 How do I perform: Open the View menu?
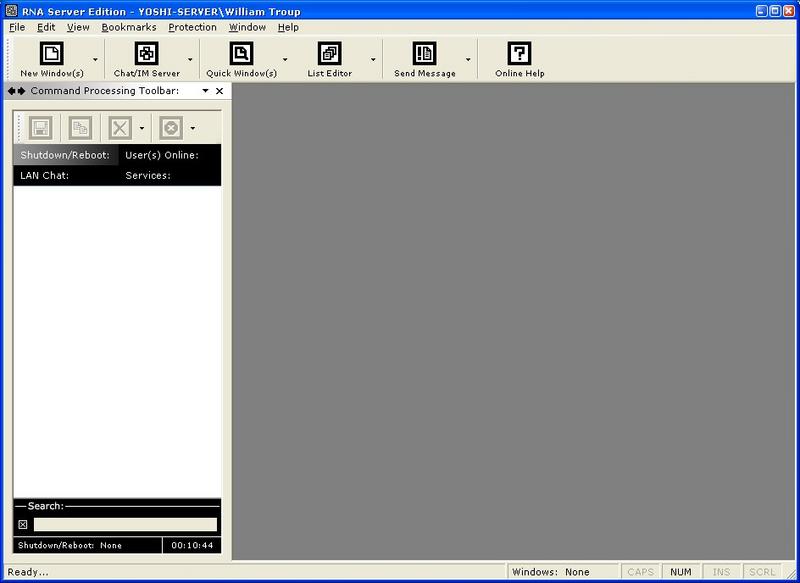(78, 27)
